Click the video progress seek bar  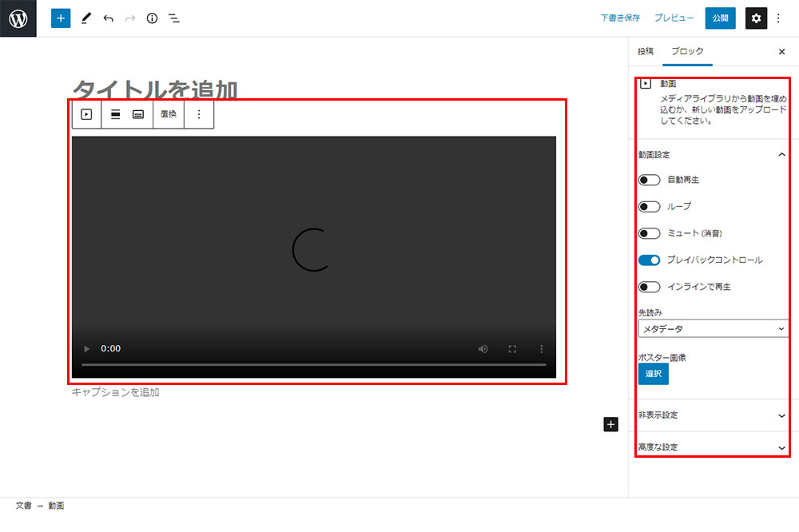click(x=313, y=365)
